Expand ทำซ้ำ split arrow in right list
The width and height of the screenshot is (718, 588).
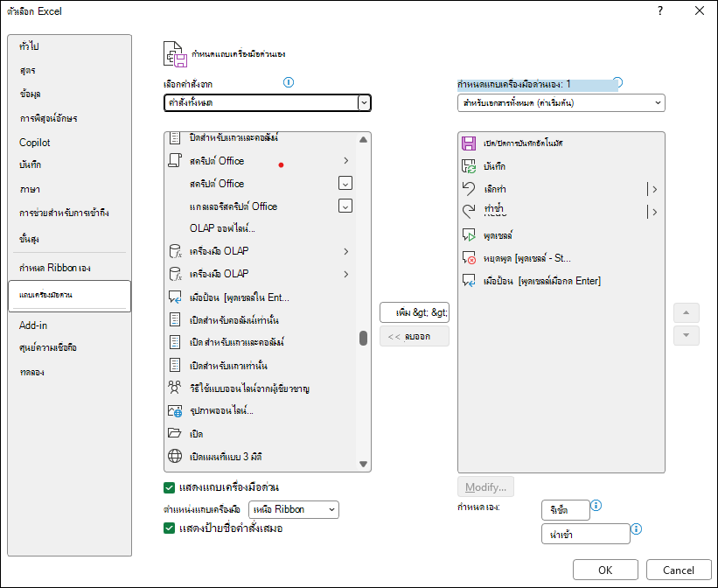tap(655, 212)
